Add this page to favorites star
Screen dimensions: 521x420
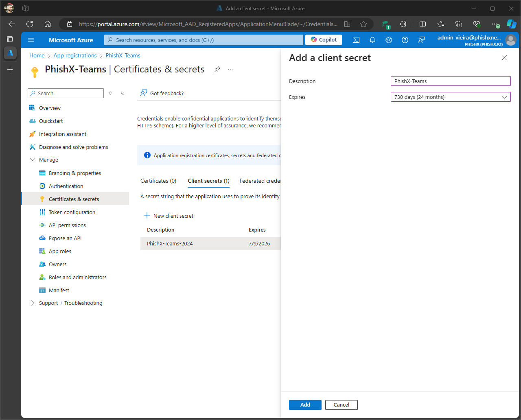363,24
